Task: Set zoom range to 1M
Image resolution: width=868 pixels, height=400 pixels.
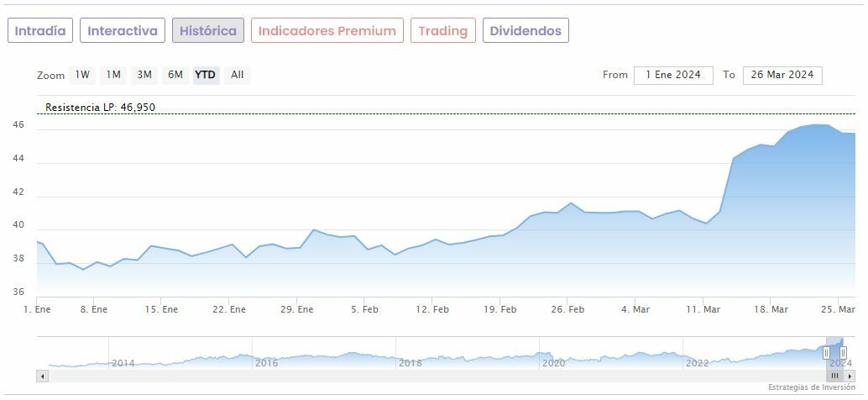Action: [113, 75]
